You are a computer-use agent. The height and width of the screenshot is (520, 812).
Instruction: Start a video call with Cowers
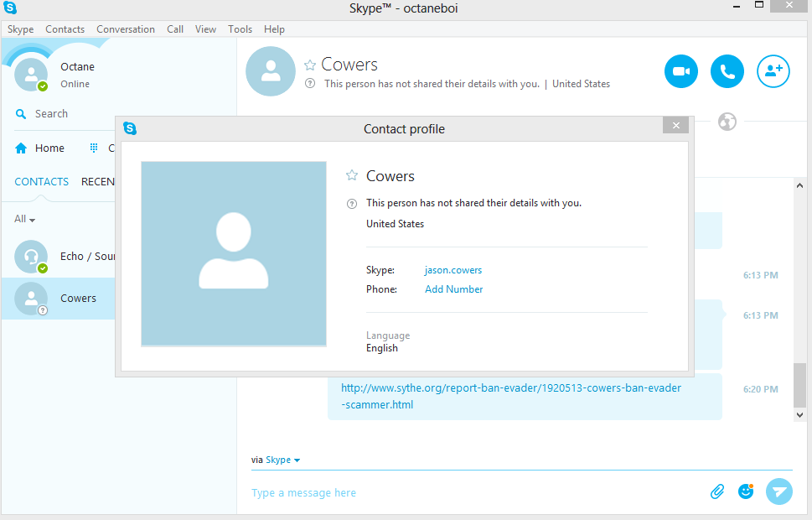coord(681,71)
